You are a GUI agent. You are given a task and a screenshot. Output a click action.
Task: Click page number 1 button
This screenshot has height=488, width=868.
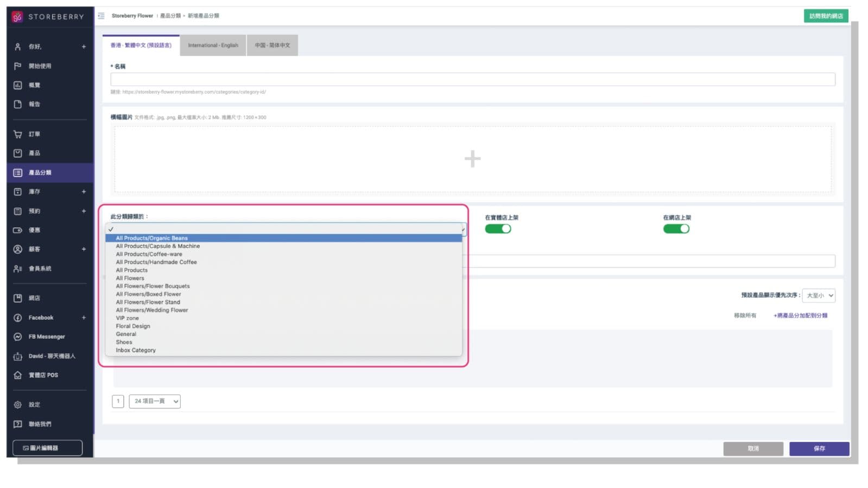coord(118,401)
